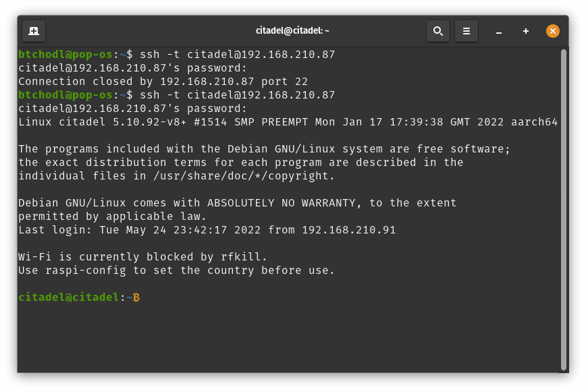The image size is (586, 392).
Task: Open the hamburger menu
Action: [x=467, y=31]
